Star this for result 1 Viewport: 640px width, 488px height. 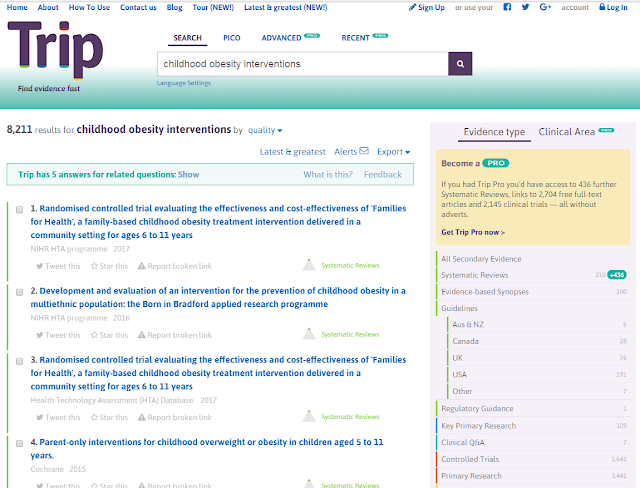(x=109, y=266)
